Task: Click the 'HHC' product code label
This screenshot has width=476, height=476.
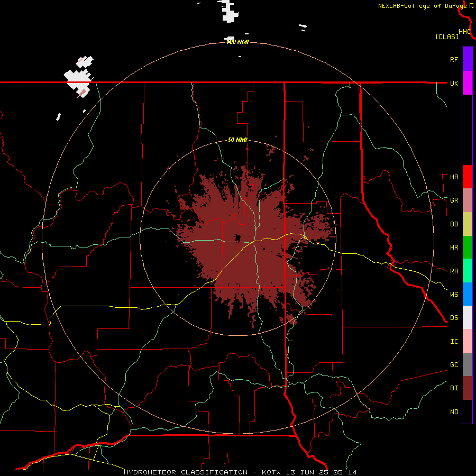Action: tap(465, 32)
